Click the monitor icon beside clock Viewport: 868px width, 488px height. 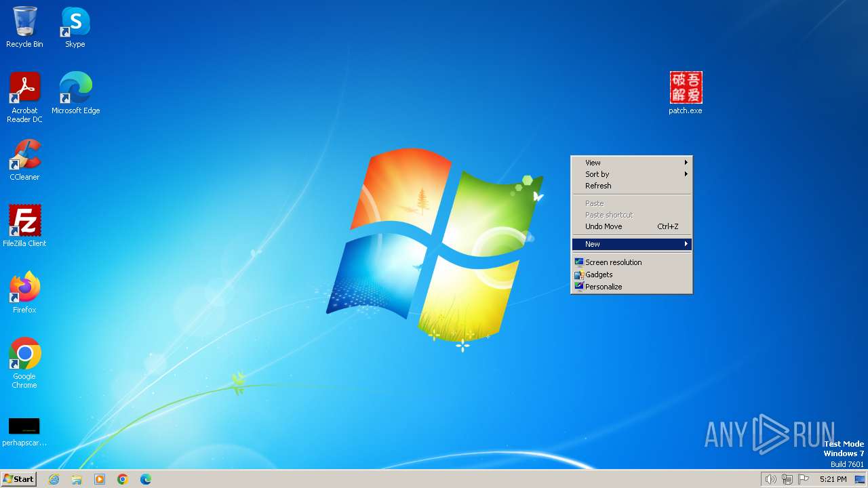click(860, 479)
